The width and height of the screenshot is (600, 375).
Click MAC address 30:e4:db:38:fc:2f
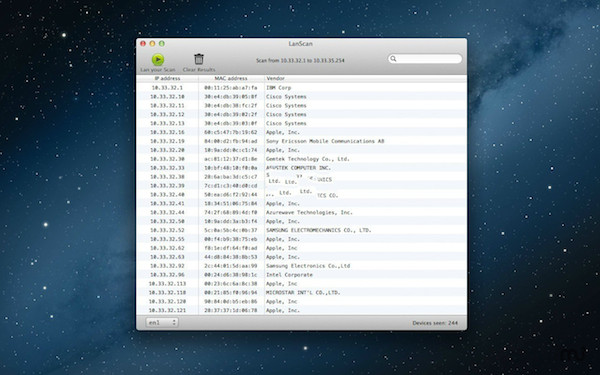pyautogui.click(x=231, y=106)
